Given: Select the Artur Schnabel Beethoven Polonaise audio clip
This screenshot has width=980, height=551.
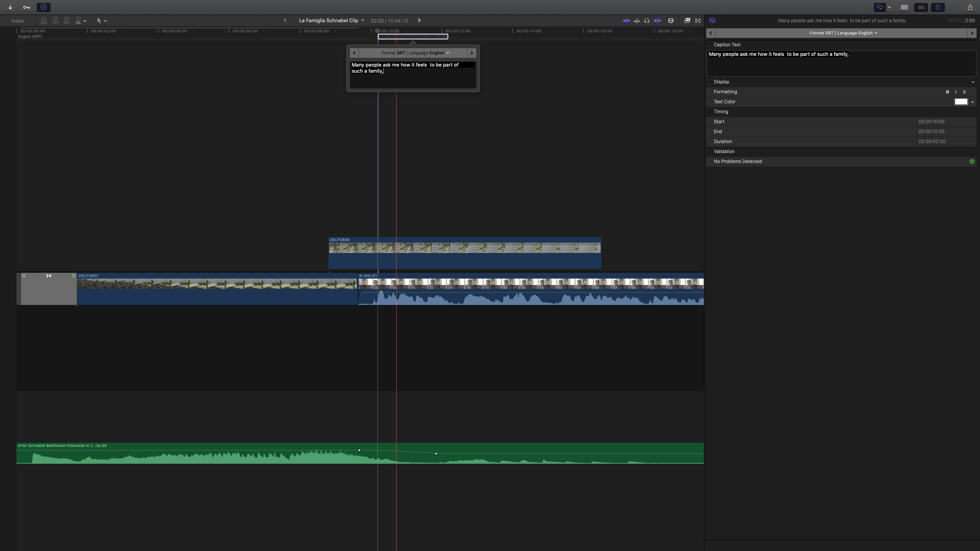Looking at the screenshot, I should pos(360,453).
